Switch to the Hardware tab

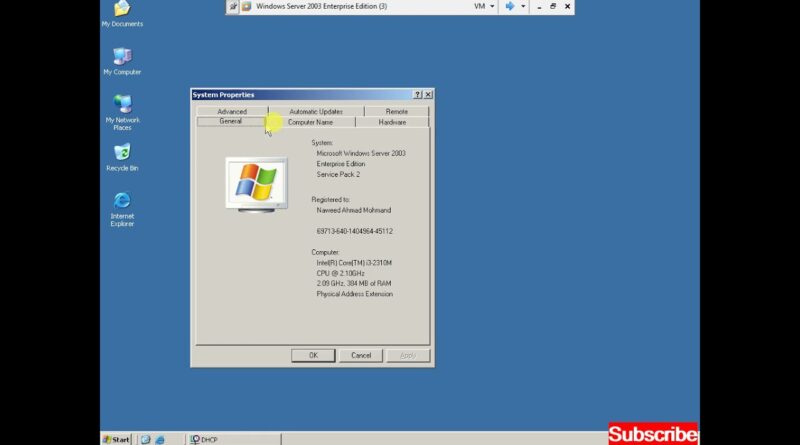pyautogui.click(x=392, y=122)
